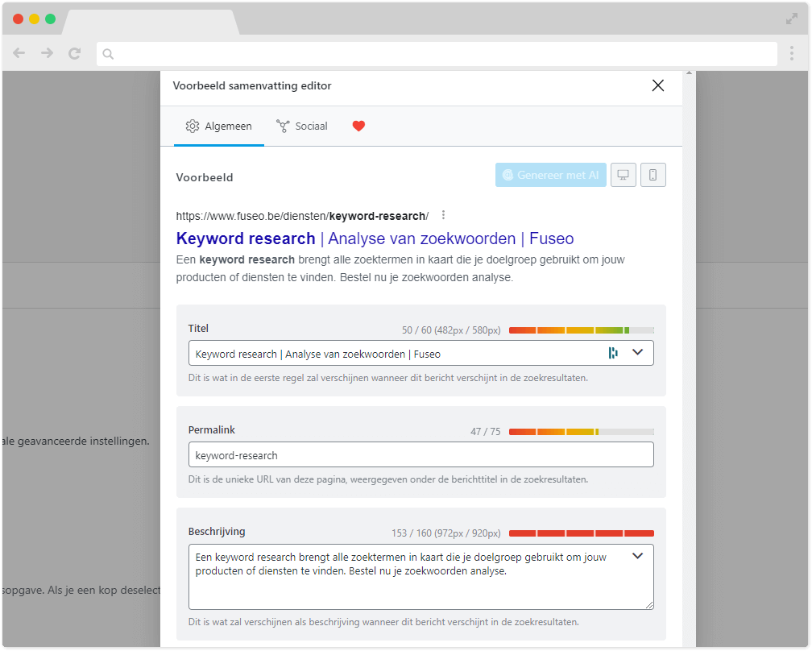This screenshot has width=812, height=651.
Task: Click the Genereer met AI button
Action: point(550,175)
